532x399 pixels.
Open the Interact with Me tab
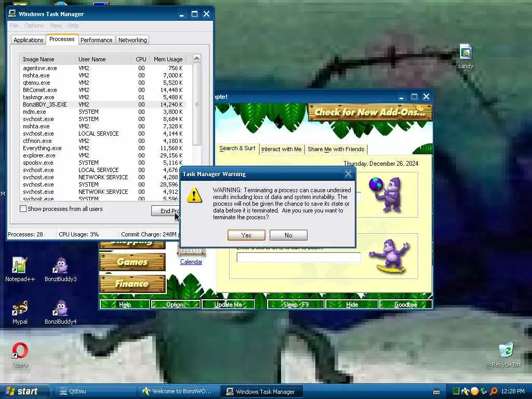tap(281, 149)
